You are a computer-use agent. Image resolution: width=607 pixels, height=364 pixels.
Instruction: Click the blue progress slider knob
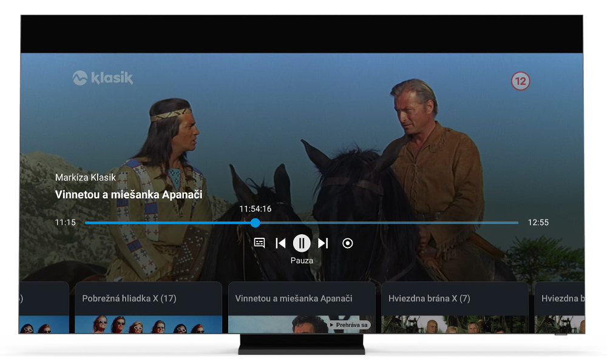tap(255, 223)
